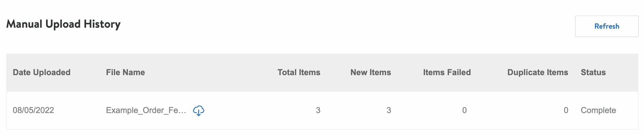
Task: Click the Items Failed value 0
Action: 464,110
